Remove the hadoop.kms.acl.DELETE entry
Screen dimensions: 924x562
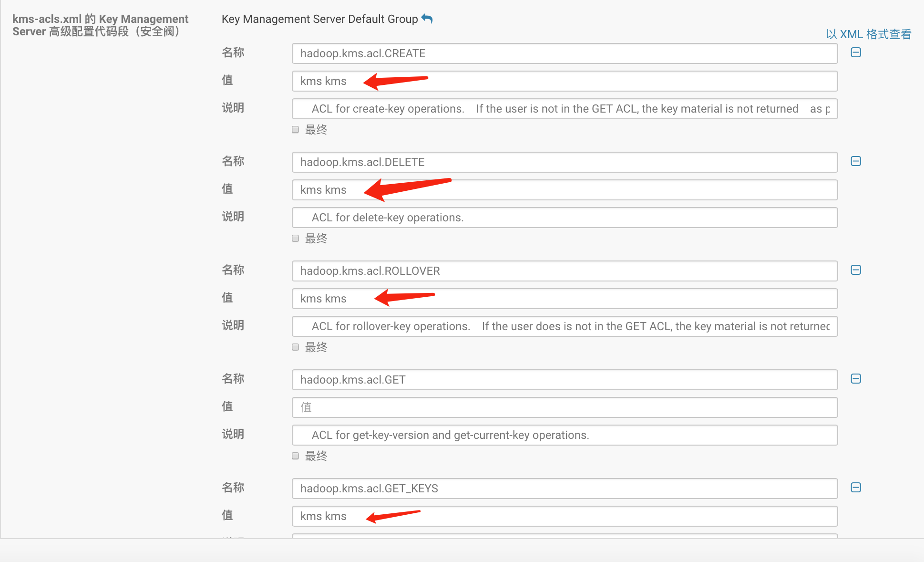tap(856, 161)
